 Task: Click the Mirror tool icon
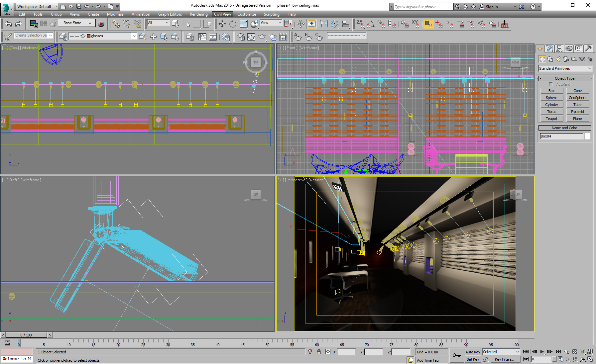tap(323, 24)
